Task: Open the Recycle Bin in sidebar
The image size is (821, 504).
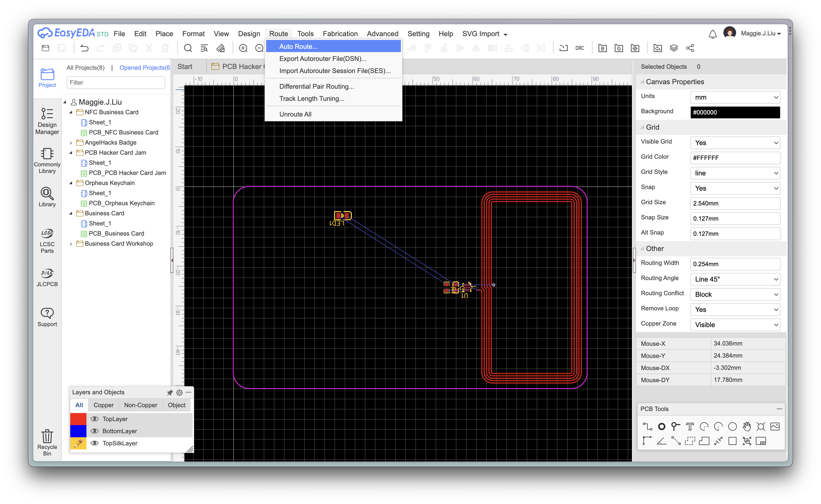Action: click(47, 442)
